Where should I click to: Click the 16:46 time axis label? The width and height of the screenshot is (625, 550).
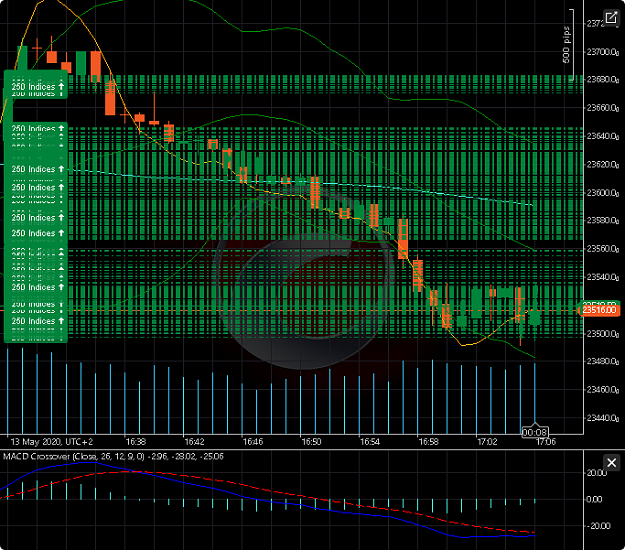(253, 442)
